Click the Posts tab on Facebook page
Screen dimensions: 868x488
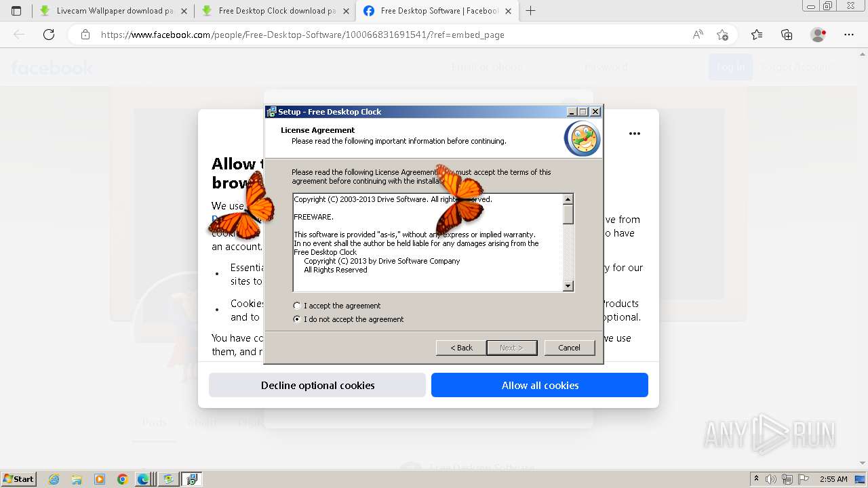tap(154, 422)
